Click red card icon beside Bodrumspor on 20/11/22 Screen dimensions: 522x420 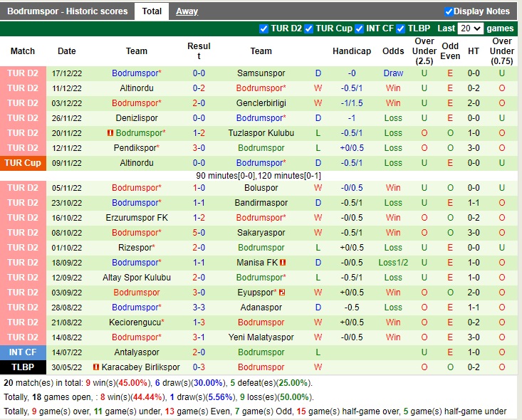point(110,133)
